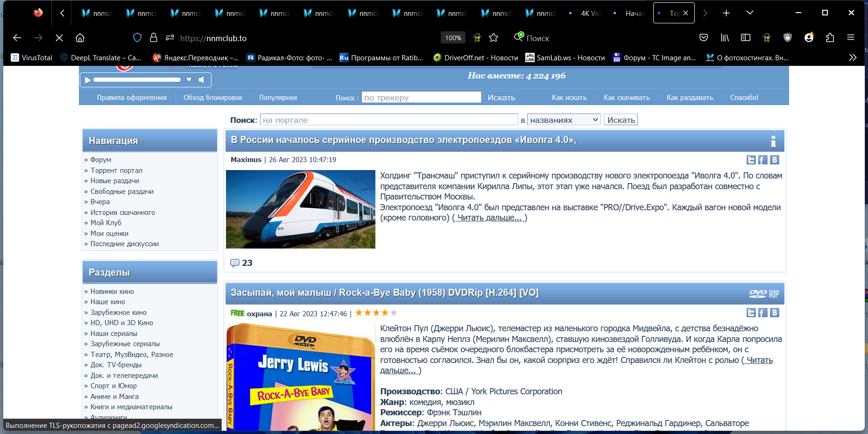Open the Firefox extensions puzzle icon

click(x=830, y=38)
